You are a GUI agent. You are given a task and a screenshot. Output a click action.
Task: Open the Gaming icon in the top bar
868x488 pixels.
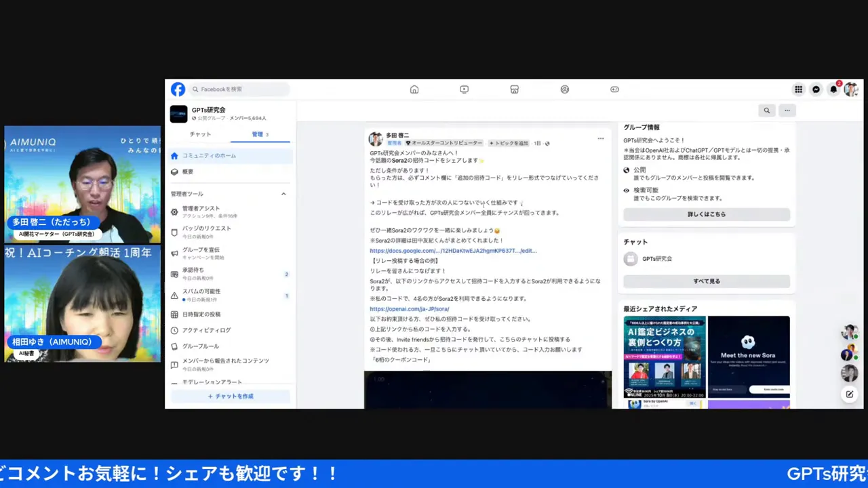coord(615,89)
